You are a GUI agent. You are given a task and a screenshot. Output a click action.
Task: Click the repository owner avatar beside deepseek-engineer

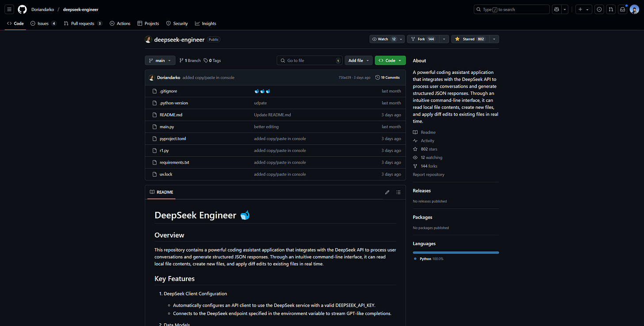tap(148, 39)
